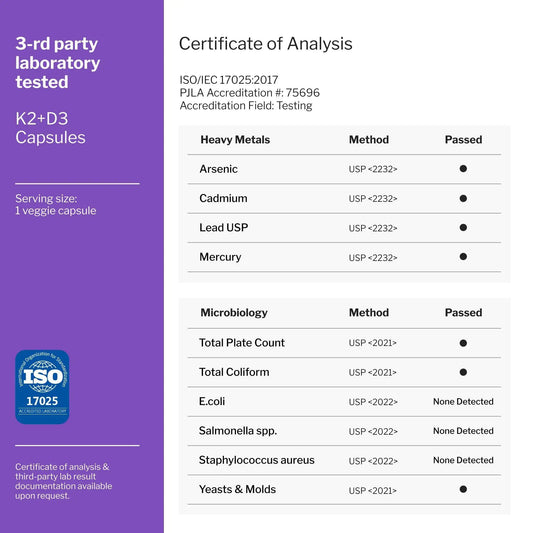Click the Certificate of Analysis title
This screenshot has height=533, width=533.
coord(265,44)
